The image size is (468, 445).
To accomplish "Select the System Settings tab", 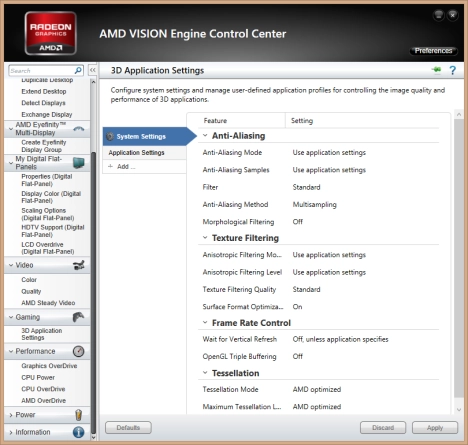I will (149, 136).
